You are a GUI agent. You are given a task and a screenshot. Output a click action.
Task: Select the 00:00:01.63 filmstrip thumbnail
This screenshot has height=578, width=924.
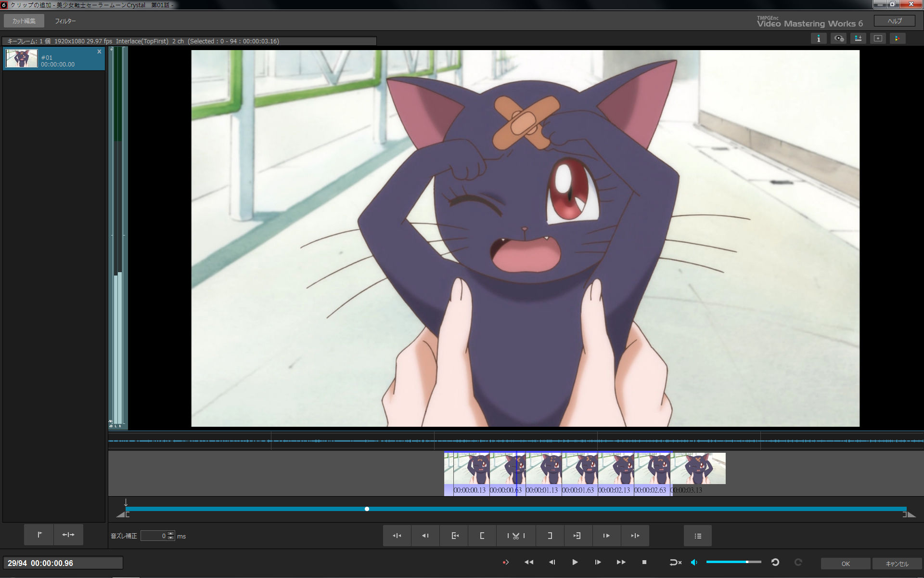click(x=579, y=468)
